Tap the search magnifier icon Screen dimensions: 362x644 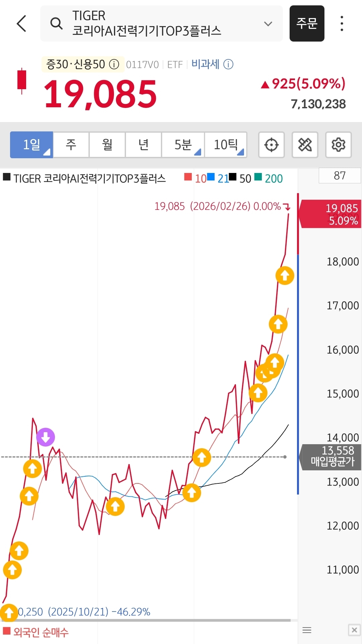click(x=56, y=23)
